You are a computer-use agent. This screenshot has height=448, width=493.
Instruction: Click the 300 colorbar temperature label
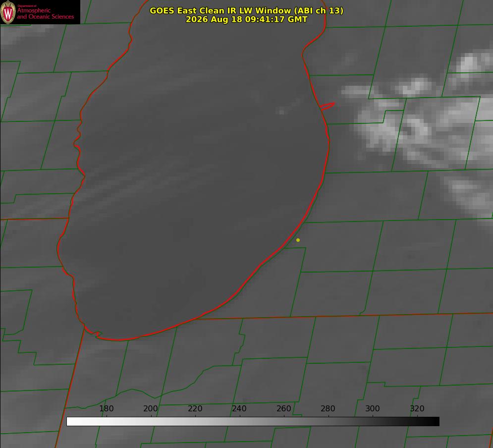(x=373, y=408)
